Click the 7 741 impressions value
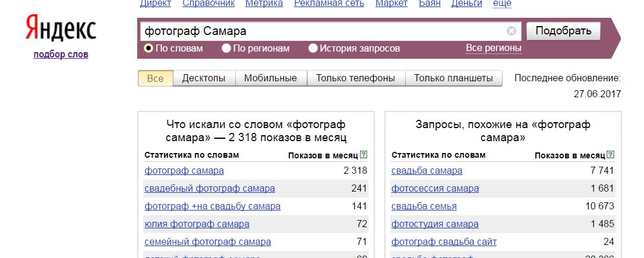 602,171
